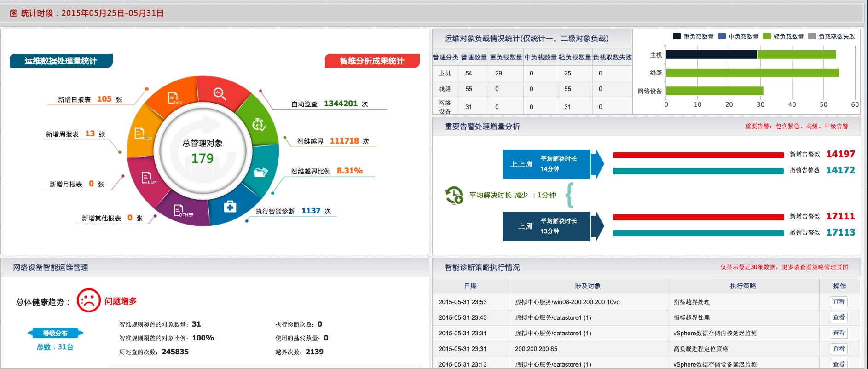This screenshot has width=868, height=369.
Task: Select the 智维分析成果统计 tab label
Action: click(x=372, y=61)
